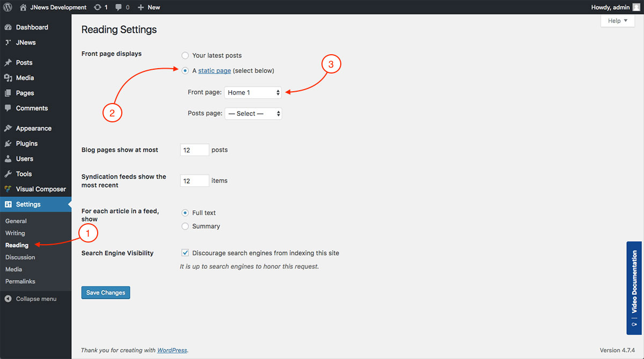Open the comments bubble icon in admin bar
Image resolution: width=644 pixels, height=359 pixels.
coord(119,7)
